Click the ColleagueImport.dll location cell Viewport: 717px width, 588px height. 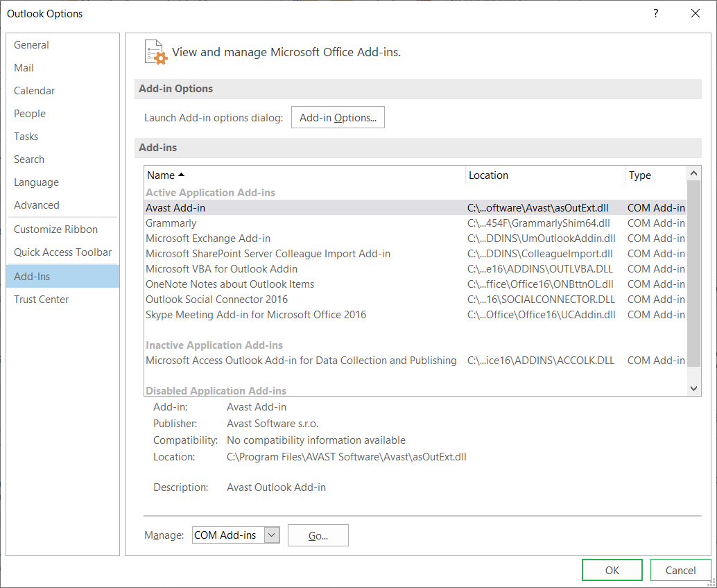tap(540, 253)
